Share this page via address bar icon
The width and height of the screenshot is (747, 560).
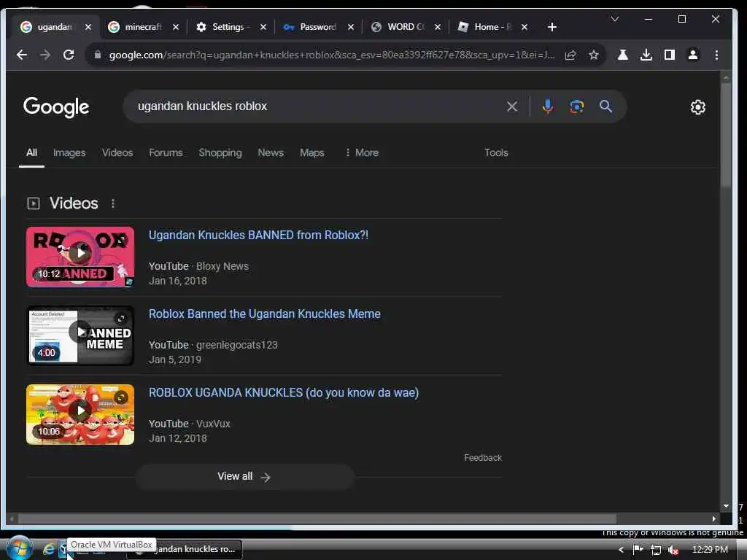coord(570,55)
